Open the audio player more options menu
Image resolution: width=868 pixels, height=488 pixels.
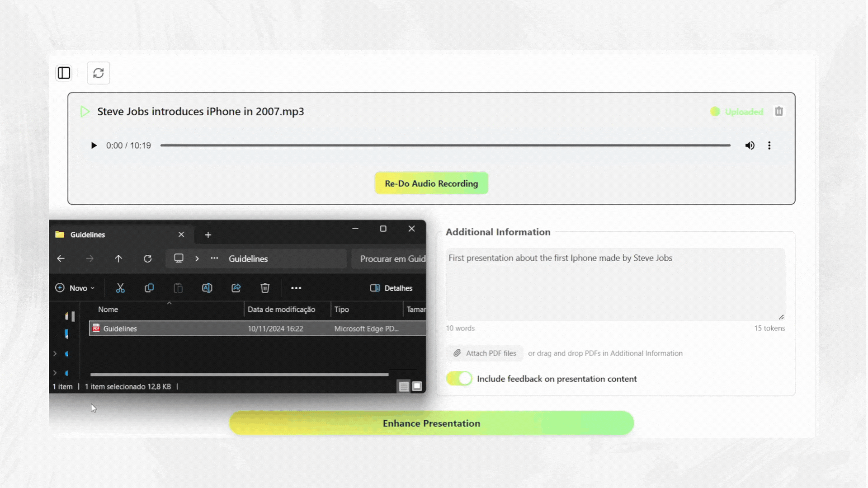769,145
